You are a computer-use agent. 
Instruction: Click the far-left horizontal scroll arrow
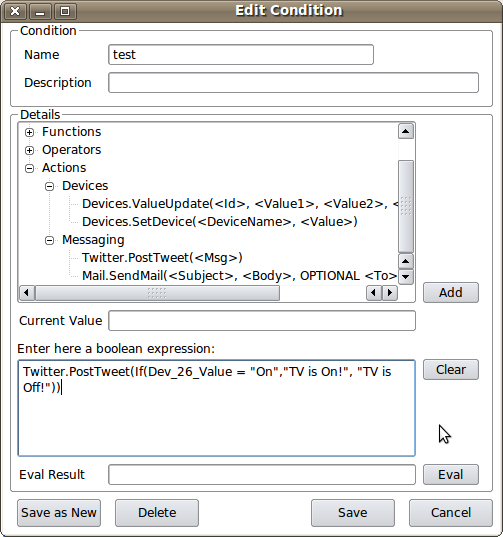point(27,293)
